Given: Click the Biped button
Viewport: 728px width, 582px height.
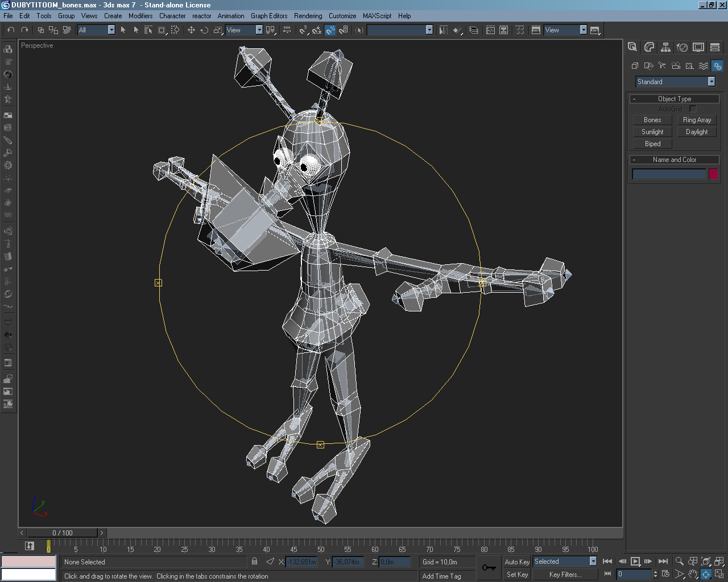Looking at the screenshot, I should click(652, 144).
